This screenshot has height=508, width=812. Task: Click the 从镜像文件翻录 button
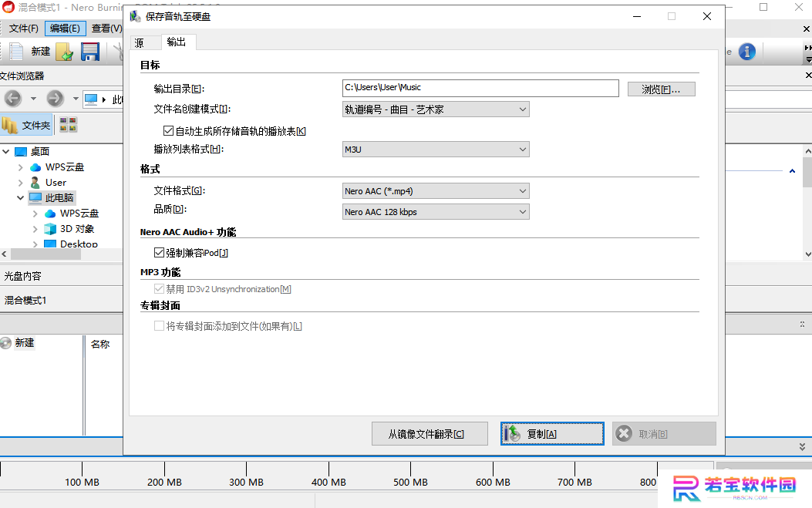430,434
